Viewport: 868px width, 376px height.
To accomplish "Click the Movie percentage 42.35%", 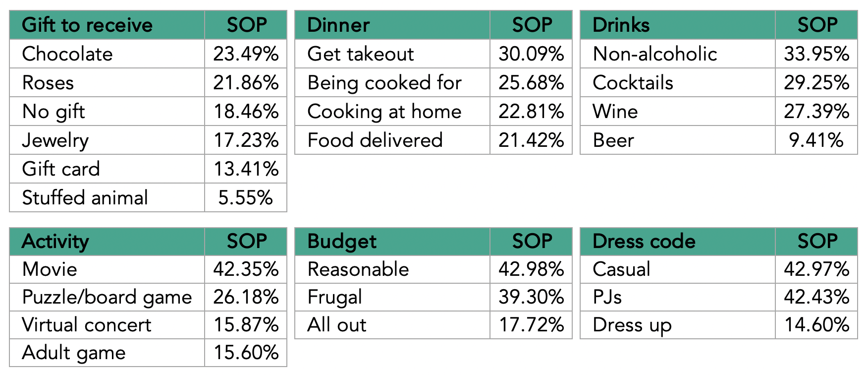I will [x=246, y=269].
